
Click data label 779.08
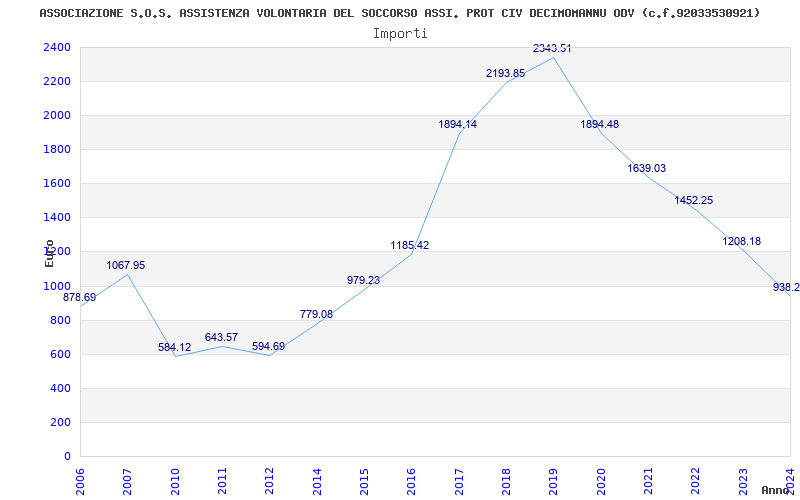316,314
